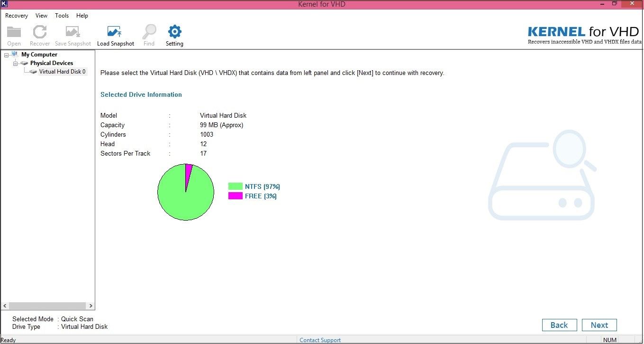Click the Head value 12
Image resolution: width=644 pixels, height=344 pixels.
(203, 144)
